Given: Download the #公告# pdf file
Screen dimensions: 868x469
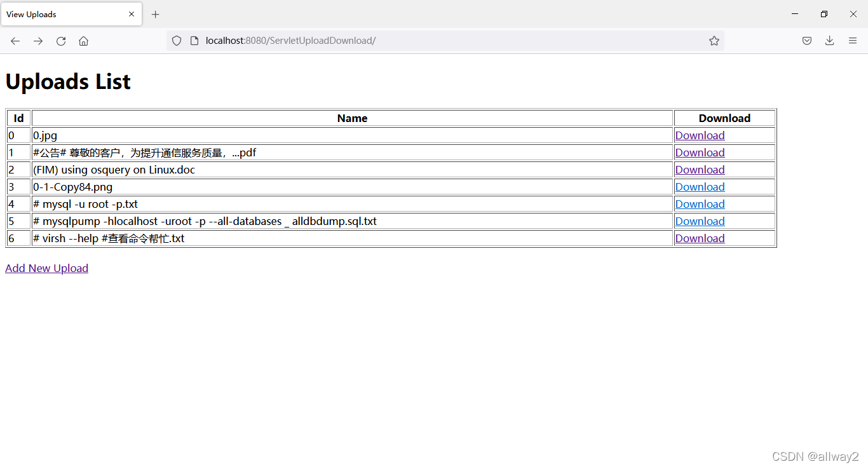Looking at the screenshot, I should click(700, 153).
